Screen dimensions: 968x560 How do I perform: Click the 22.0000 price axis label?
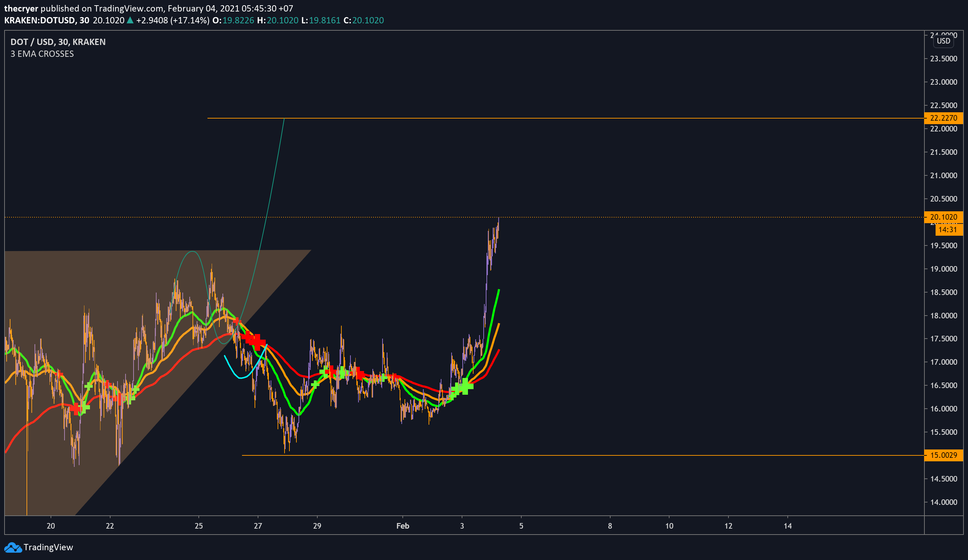pos(943,129)
